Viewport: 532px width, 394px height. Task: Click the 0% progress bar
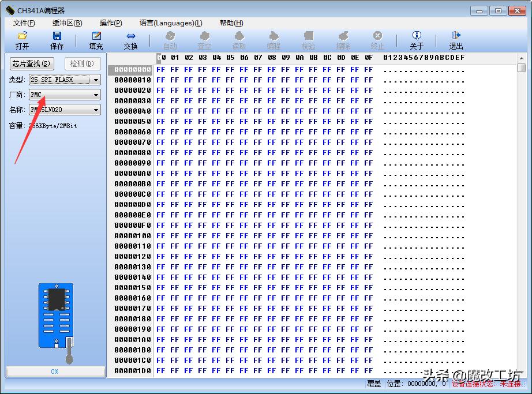(55, 372)
